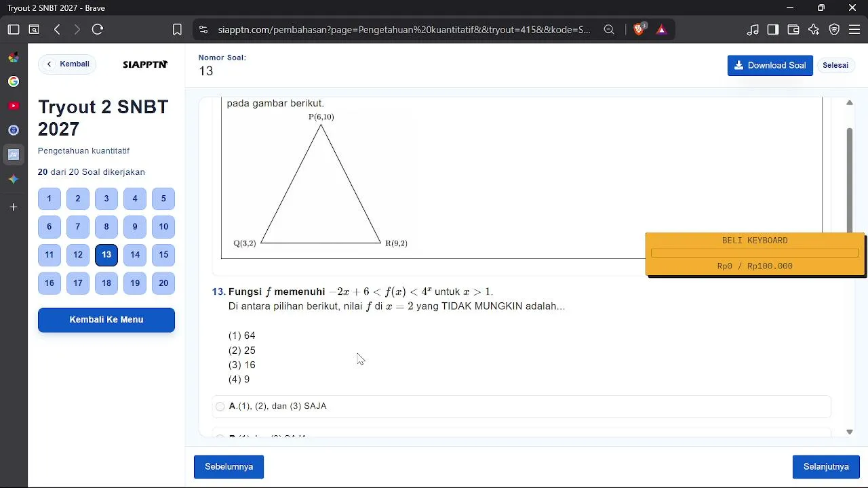
Task: Open the blue circular emblem sidebar shortcut
Action: 14,130
